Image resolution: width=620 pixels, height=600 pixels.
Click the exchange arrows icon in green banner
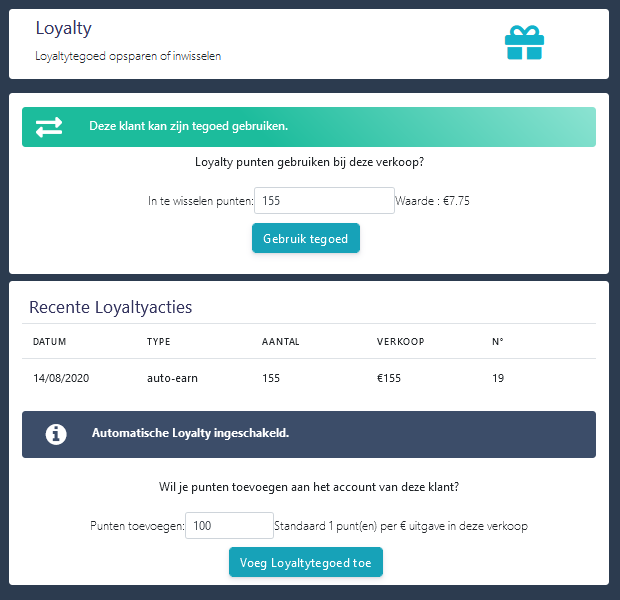tap(49, 127)
